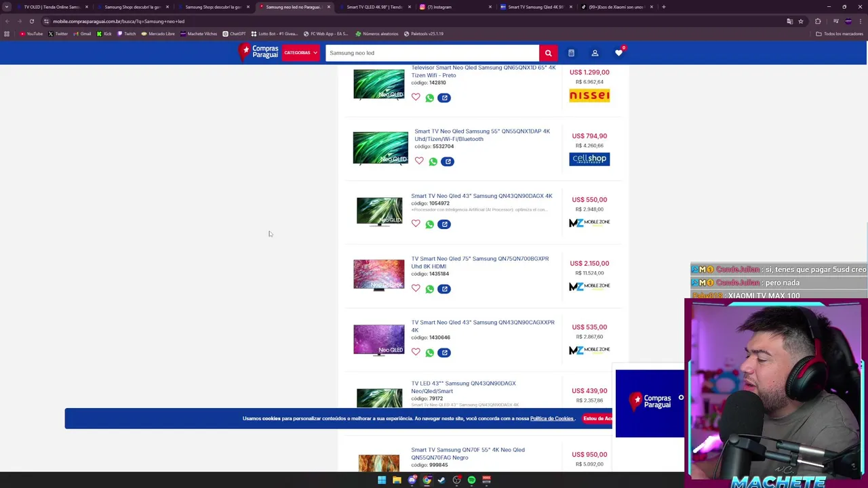Open external link icon for 75" 8K TV

click(x=444, y=289)
